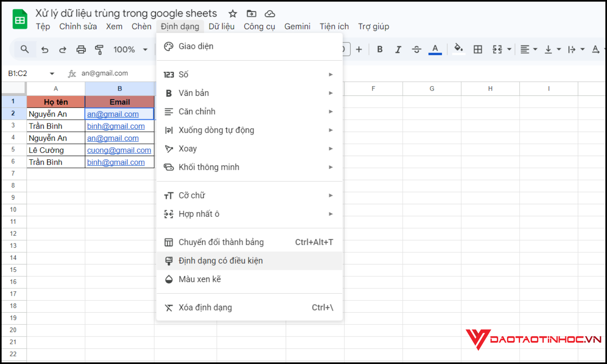Choose Chuyển đổi thành bảng
Image resolution: width=607 pixels, height=364 pixels.
coord(221,242)
